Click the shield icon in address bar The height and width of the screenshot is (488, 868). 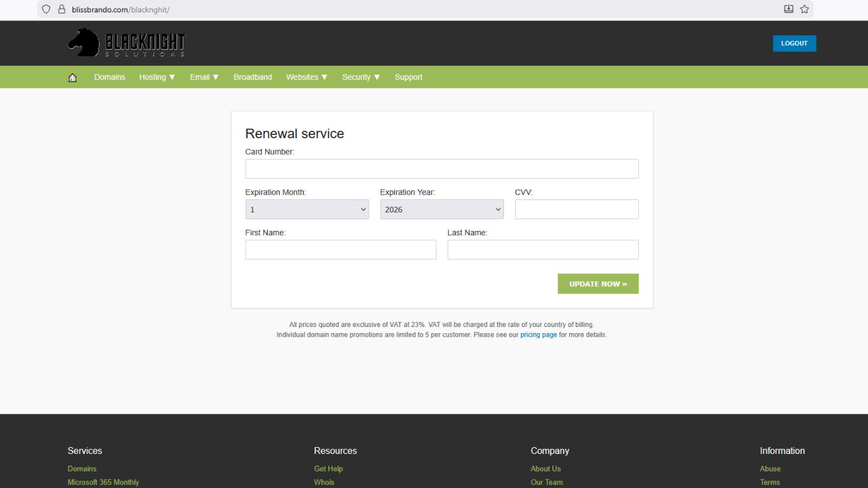point(46,9)
